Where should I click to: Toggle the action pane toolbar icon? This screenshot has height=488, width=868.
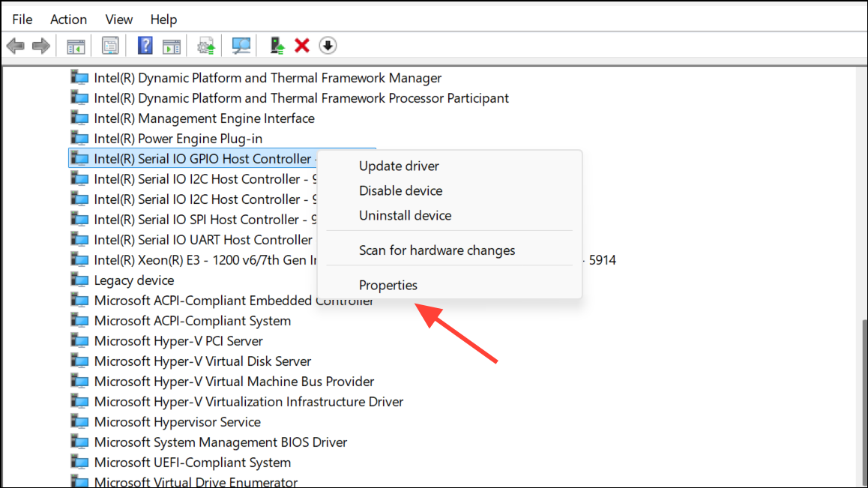click(x=172, y=46)
